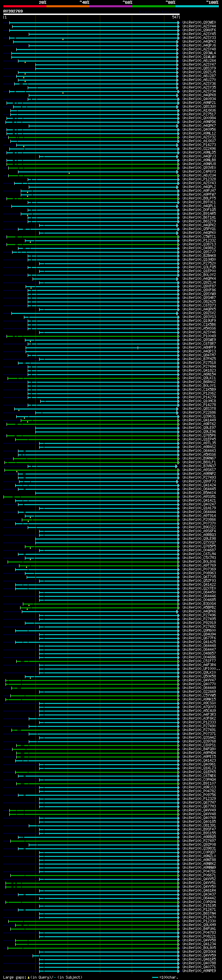The image size is (222, 980).
Task: Click hit label UniRef100_P27493
Action: point(199,478)
